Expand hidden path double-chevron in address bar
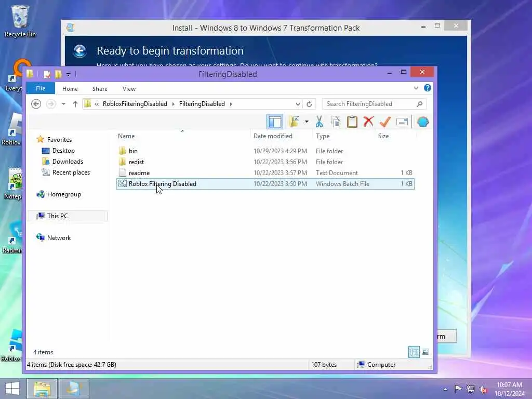 (97, 104)
